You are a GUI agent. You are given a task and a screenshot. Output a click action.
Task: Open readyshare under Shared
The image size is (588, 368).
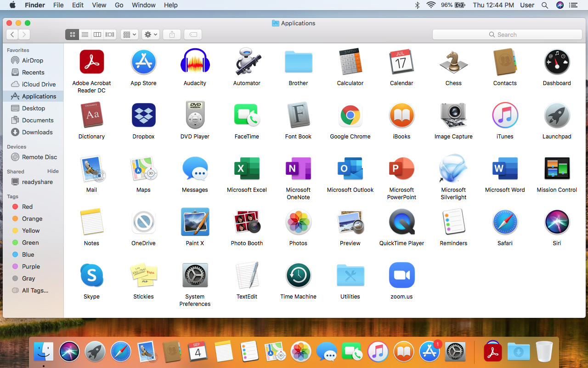33,182
